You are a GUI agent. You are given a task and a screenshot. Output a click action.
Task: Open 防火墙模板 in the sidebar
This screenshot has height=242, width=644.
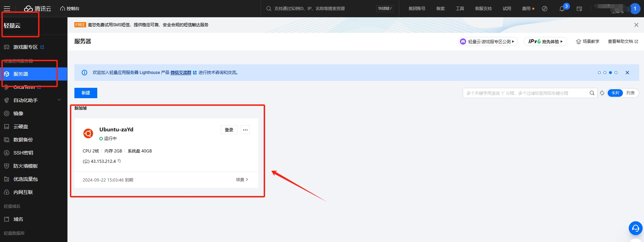point(26,166)
